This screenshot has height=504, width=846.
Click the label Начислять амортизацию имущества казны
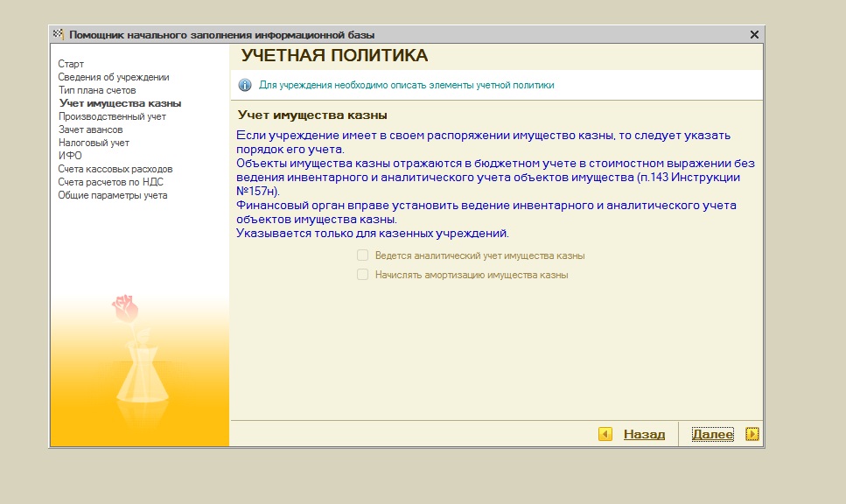click(x=472, y=276)
